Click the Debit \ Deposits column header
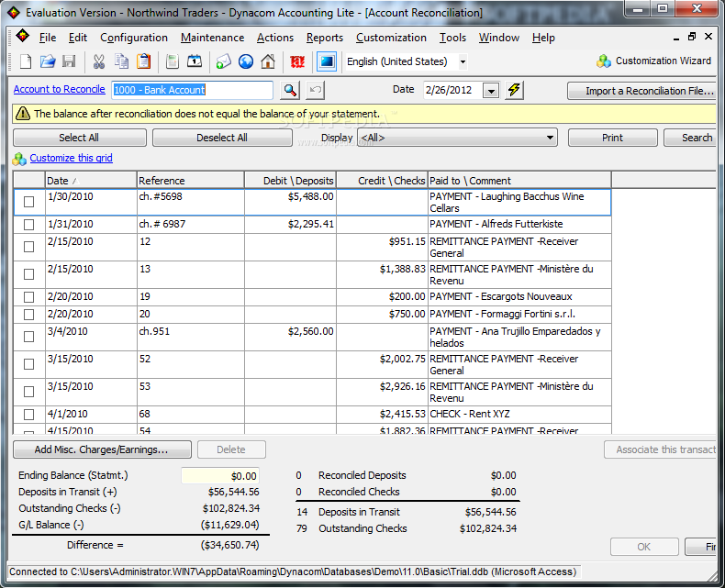Image resolution: width=725 pixels, height=588 pixels. coord(290,181)
